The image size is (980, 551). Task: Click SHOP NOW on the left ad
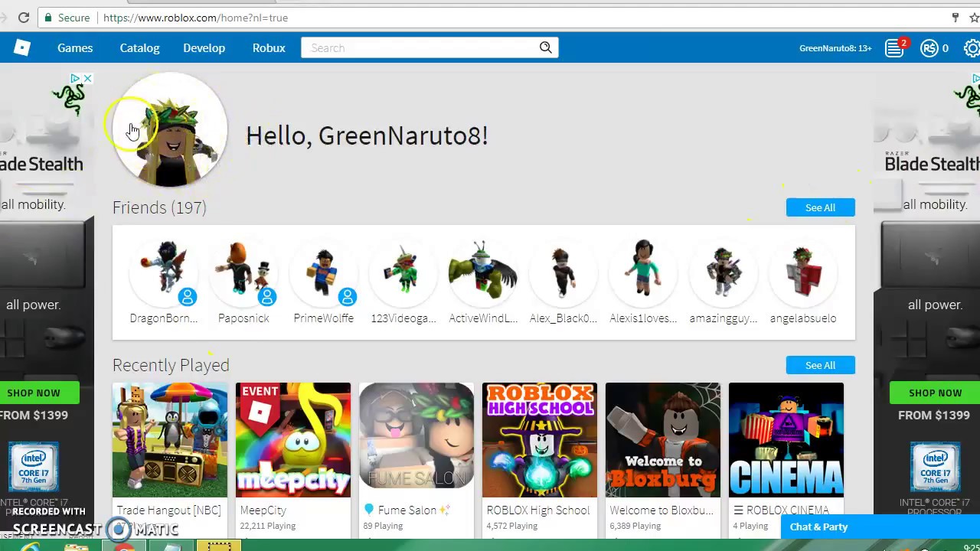tap(34, 393)
